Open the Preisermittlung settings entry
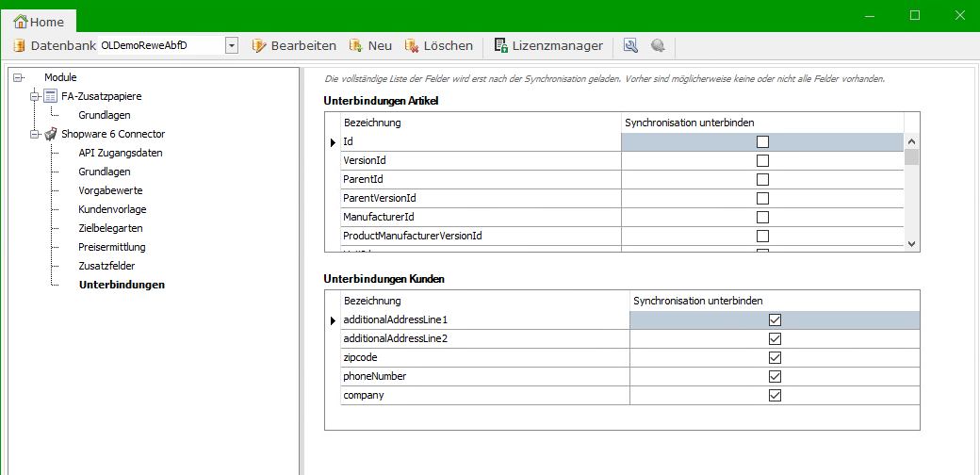Viewport: 980px width, 475px height. click(x=111, y=247)
